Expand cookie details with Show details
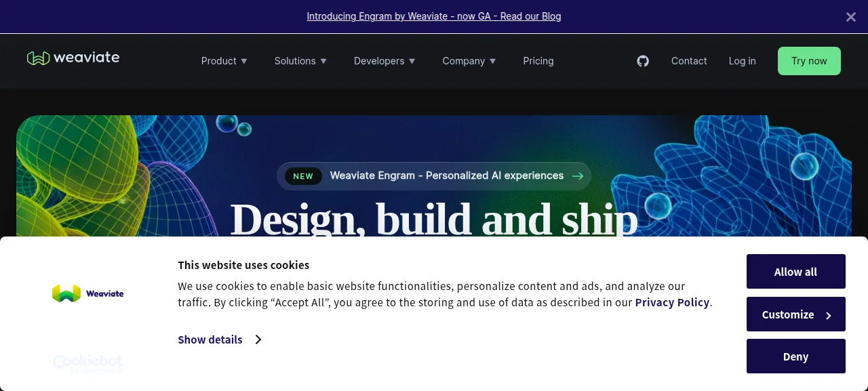 220,339
